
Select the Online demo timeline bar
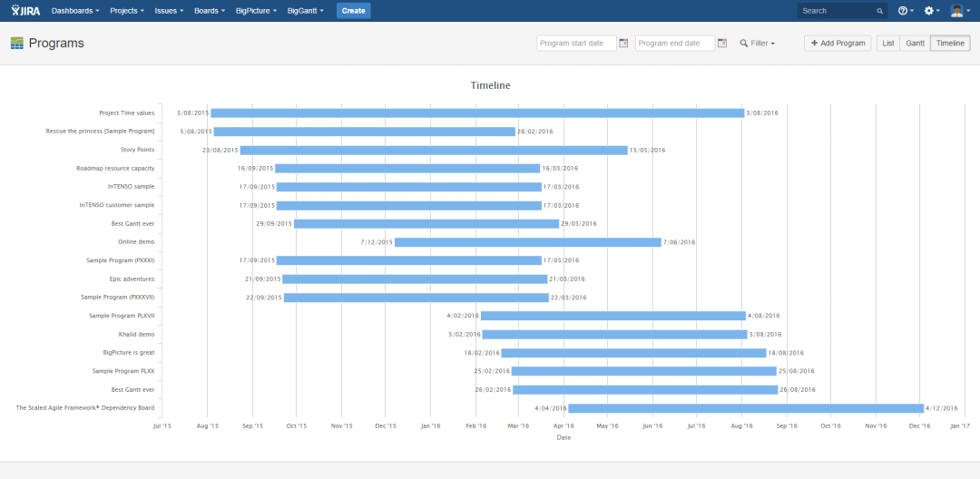tap(528, 242)
